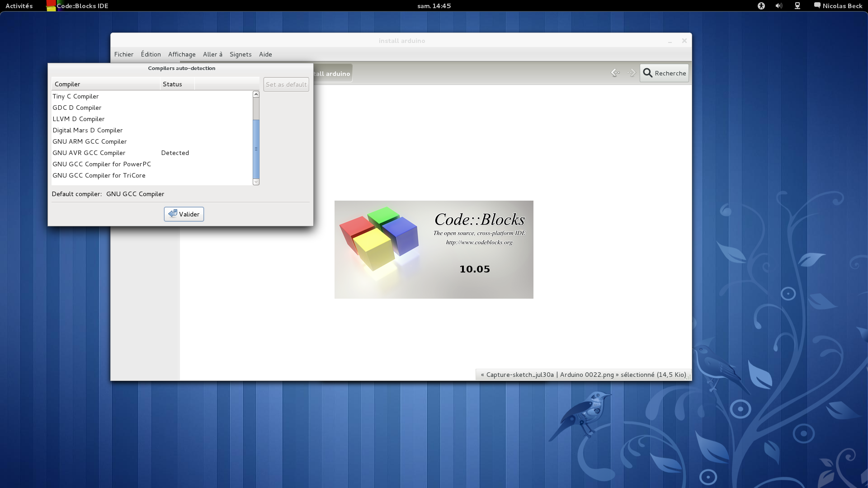Click the compiler list scroll up arrow

coord(256,94)
